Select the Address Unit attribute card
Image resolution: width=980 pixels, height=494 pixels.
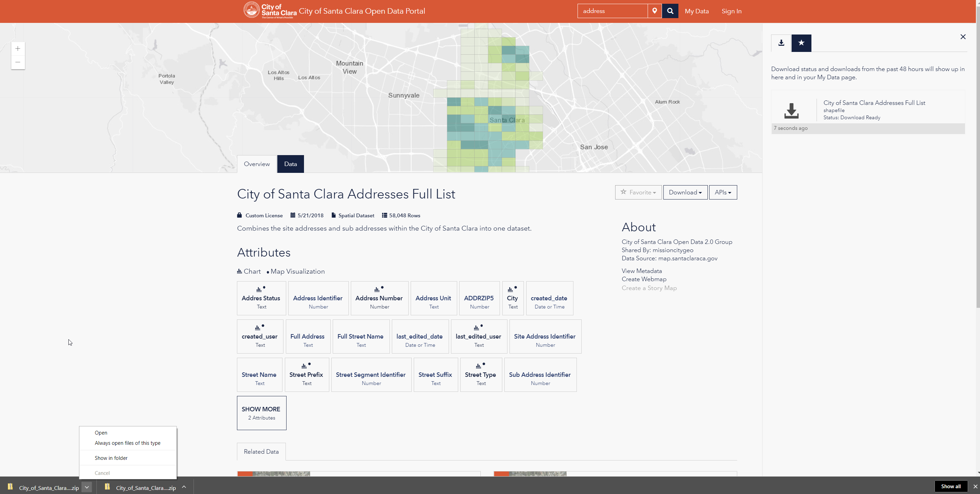click(x=434, y=298)
